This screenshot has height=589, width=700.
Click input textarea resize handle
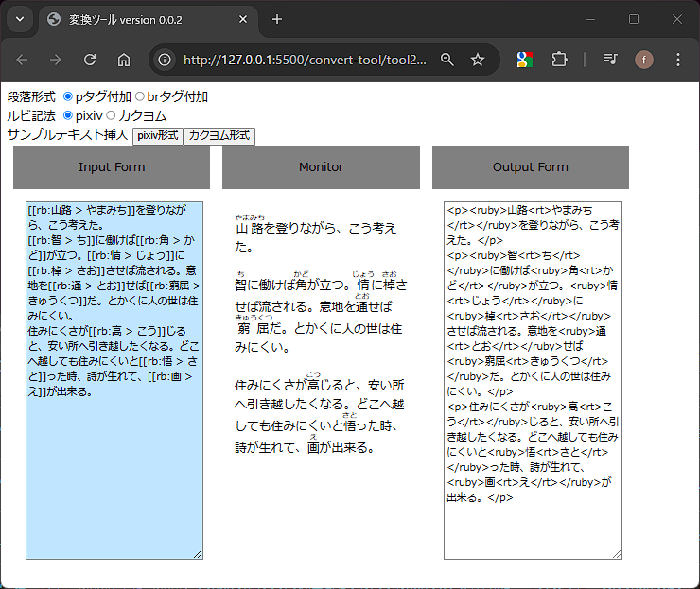click(198, 554)
